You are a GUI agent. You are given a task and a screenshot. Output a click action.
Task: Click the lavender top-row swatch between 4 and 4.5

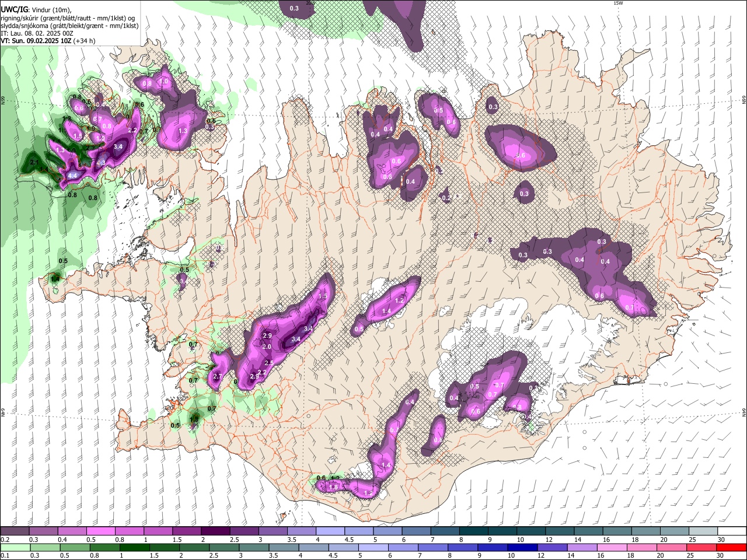coord(329,531)
